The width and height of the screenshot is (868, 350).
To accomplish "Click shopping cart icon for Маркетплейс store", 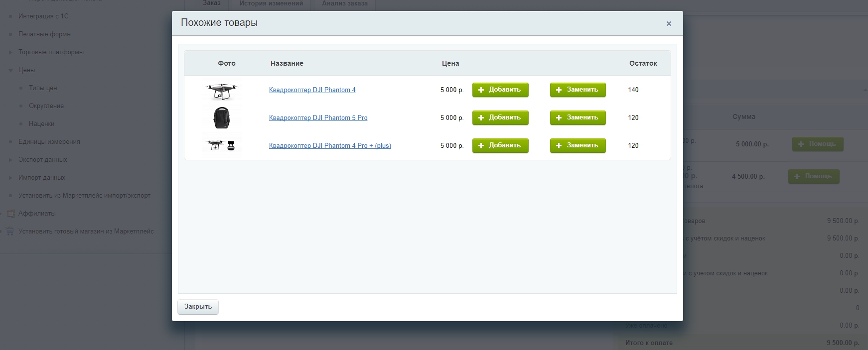I will [x=10, y=232].
